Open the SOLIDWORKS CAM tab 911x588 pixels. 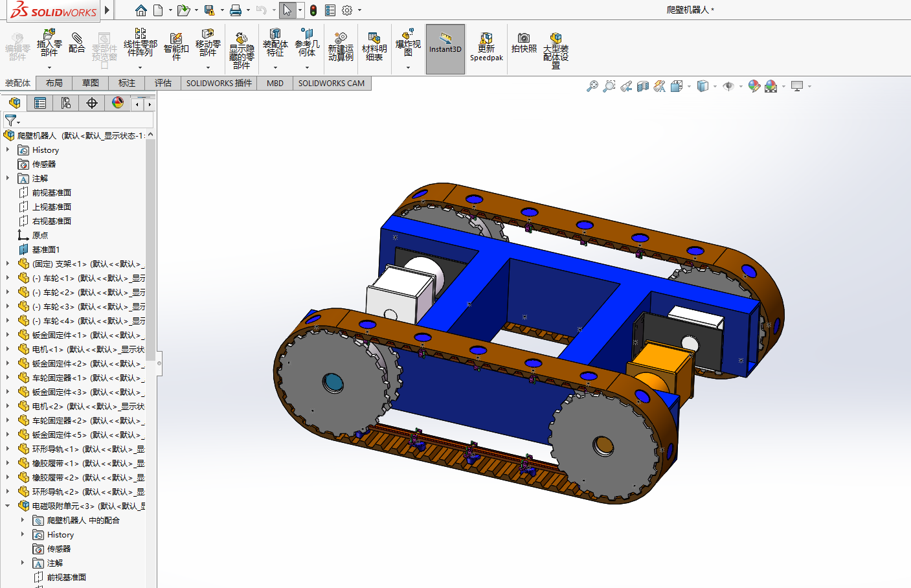click(332, 83)
